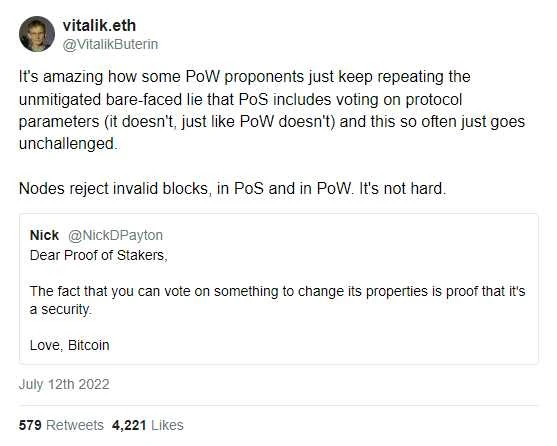Click the 'unmitigated bare-faced lie' line of the tweet
The height and width of the screenshot is (446, 557).
pos(240,99)
